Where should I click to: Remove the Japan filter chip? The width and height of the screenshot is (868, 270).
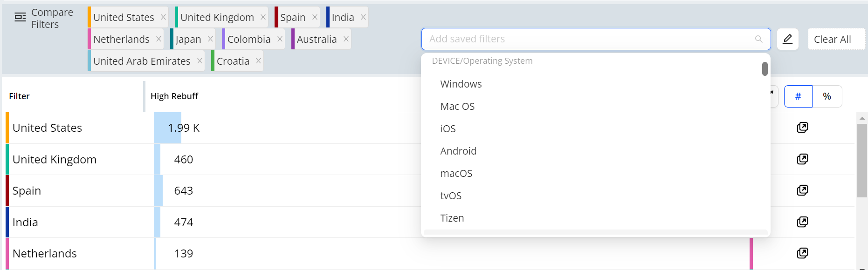click(x=210, y=39)
